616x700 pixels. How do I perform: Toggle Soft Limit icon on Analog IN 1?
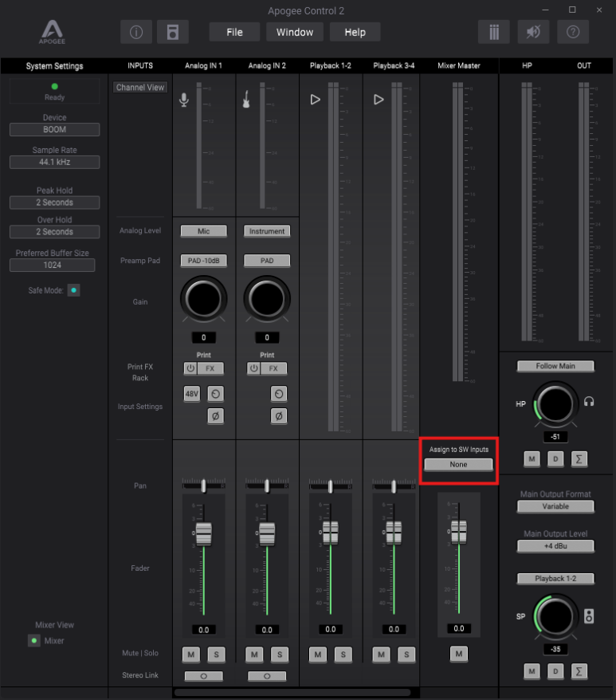point(216,394)
